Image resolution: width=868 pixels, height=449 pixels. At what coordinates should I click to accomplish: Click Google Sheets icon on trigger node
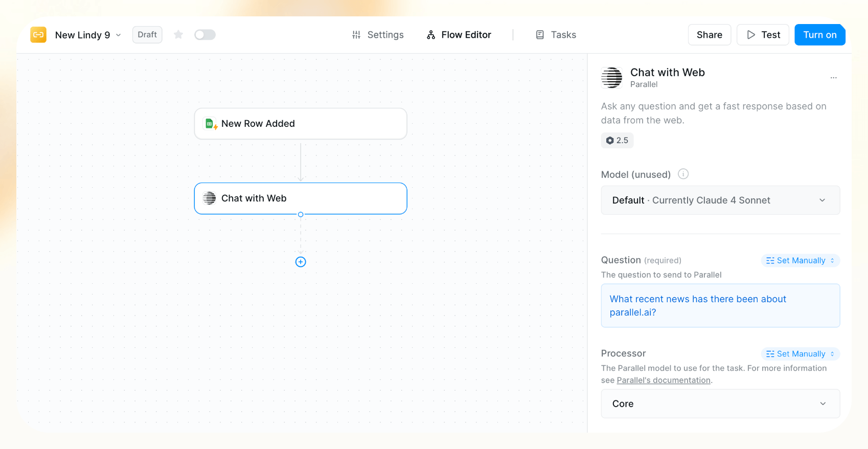[x=210, y=124]
